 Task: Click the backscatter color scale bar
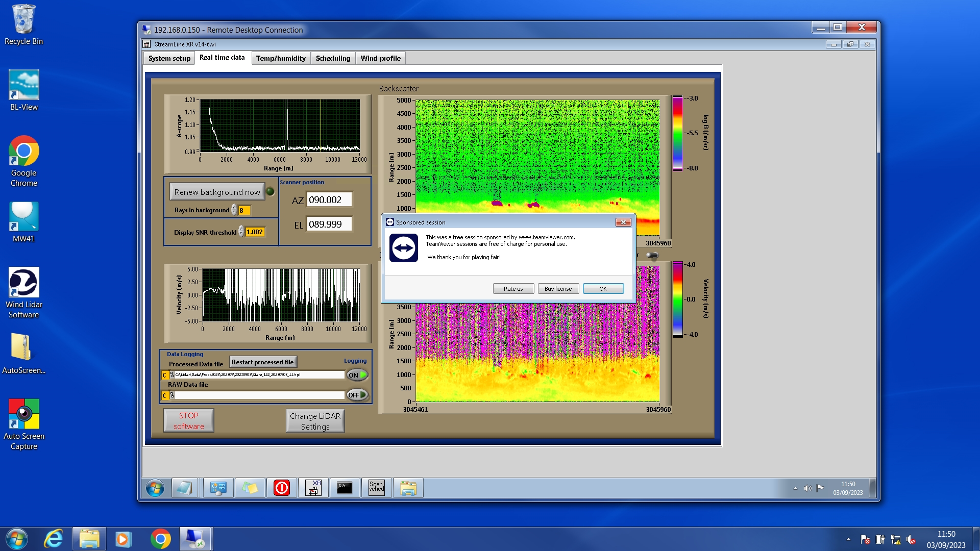pyautogui.click(x=677, y=133)
